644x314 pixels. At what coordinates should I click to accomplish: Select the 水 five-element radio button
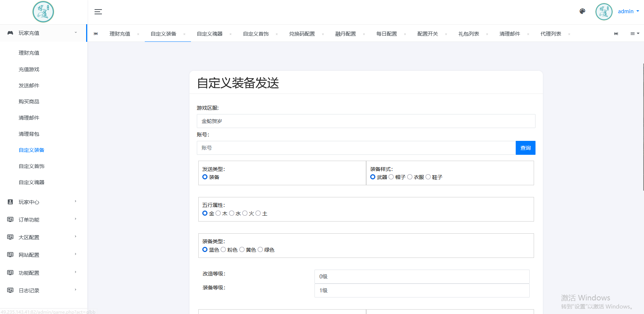232,213
